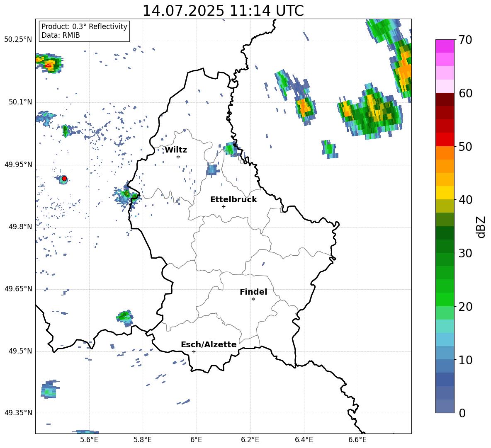Image resolution: width=491 pixels, height=448 pixels.
Task: Click the Ettelbruck station label
Action: tap(233, 200)
